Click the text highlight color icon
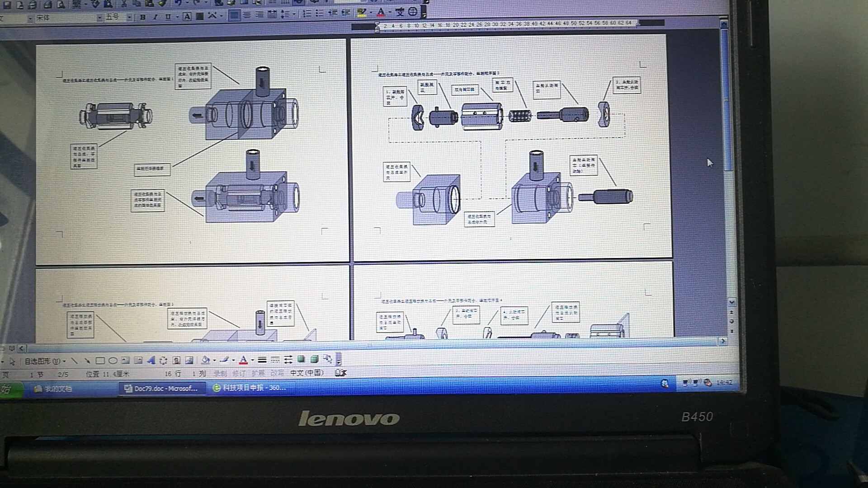Screen dimensions: 868x488 click(x=361, y=12)
